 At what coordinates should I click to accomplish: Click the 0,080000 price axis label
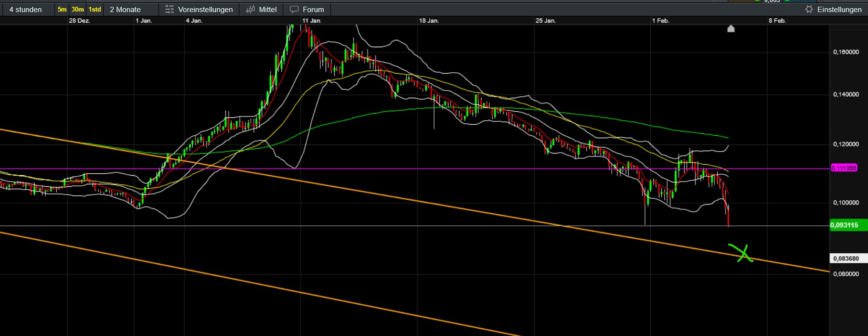click(x=846, y=274)
